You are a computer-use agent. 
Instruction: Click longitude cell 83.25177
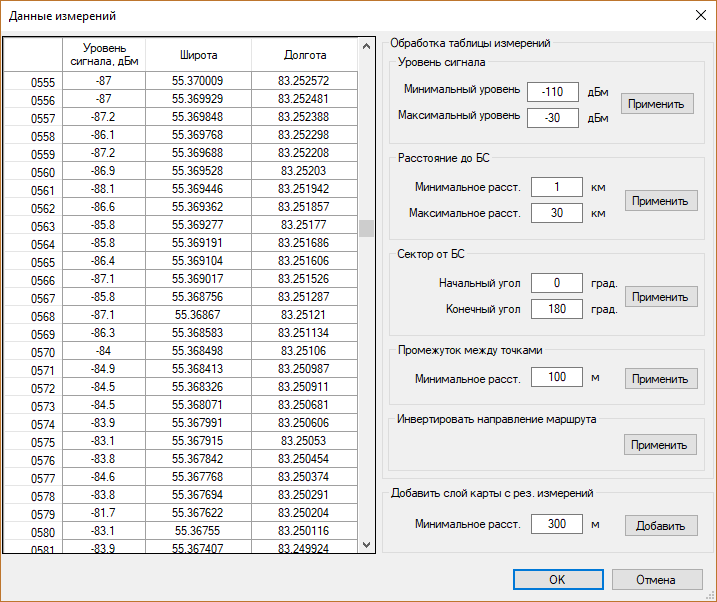[x=305, y=225]
